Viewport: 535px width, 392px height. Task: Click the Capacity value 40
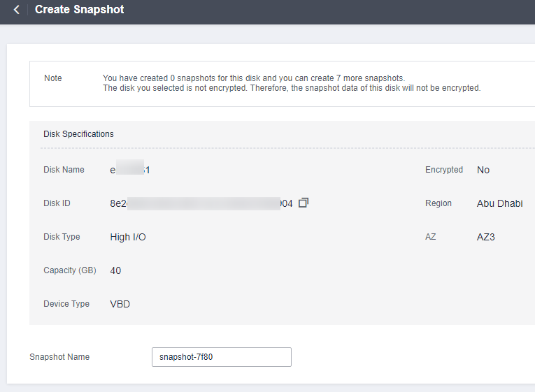[115, 270]
